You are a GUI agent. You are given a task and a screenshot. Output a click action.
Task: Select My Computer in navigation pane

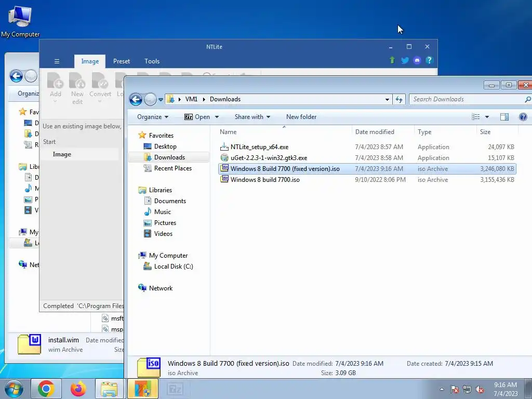tap(168, 256)
